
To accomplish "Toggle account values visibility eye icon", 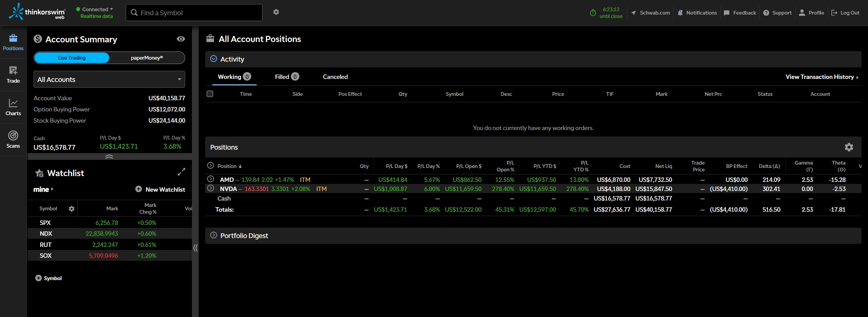I will [x=181, y=39].
